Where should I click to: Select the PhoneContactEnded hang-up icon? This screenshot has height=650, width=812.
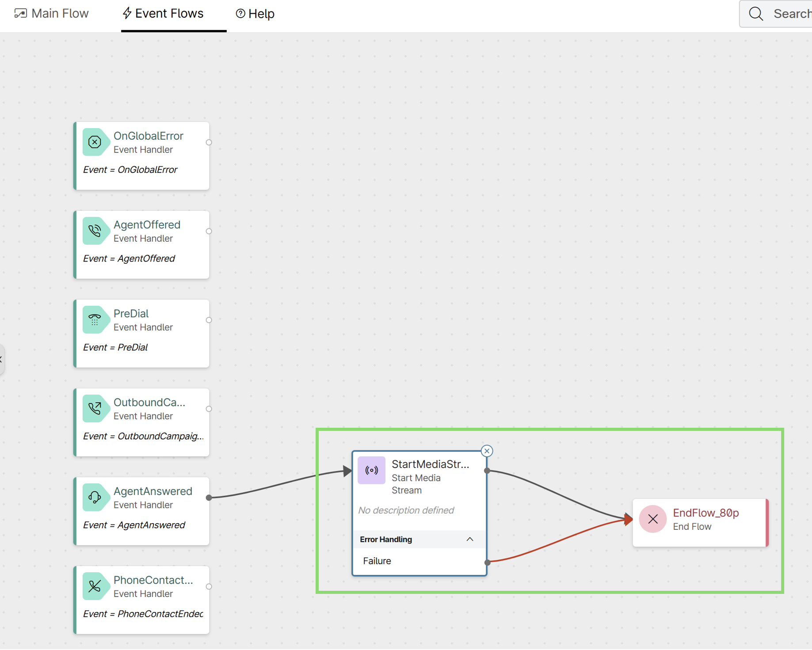(x=95, y=586)
